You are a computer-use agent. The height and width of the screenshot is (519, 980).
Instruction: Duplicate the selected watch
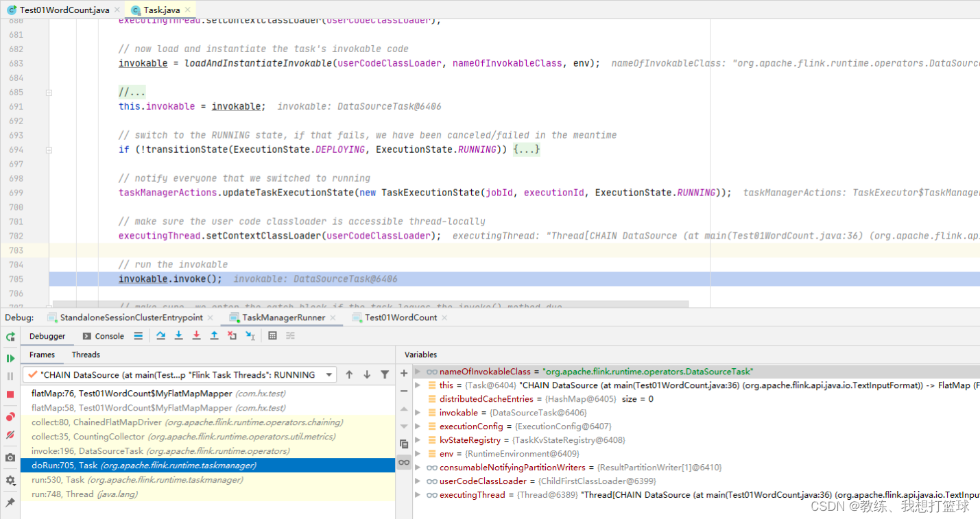coord(404,444)
